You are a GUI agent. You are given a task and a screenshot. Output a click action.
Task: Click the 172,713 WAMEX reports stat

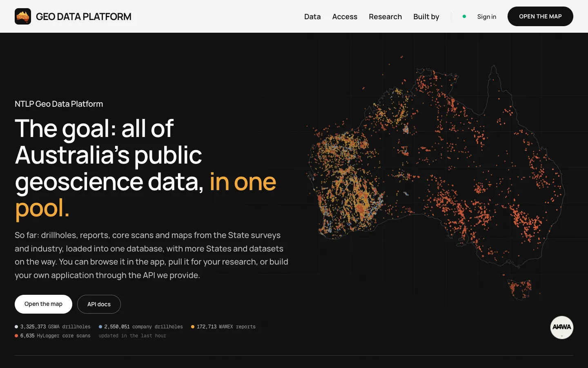223,327
